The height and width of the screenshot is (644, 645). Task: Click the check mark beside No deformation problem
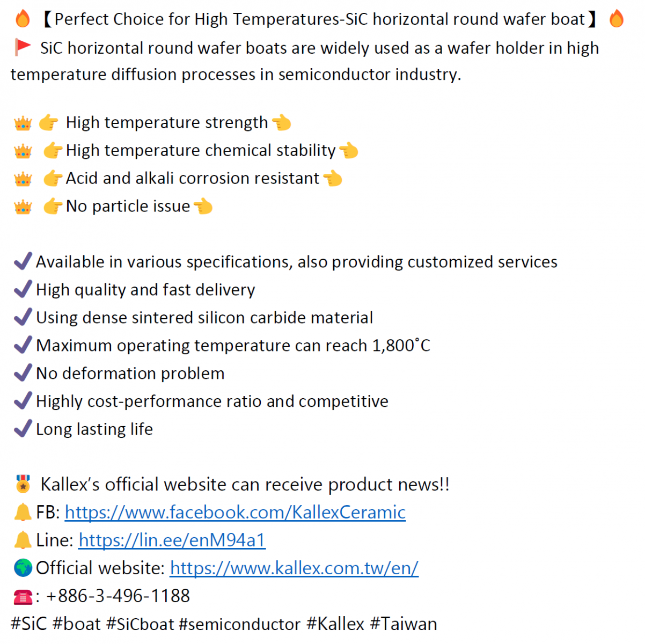(23, 373)
